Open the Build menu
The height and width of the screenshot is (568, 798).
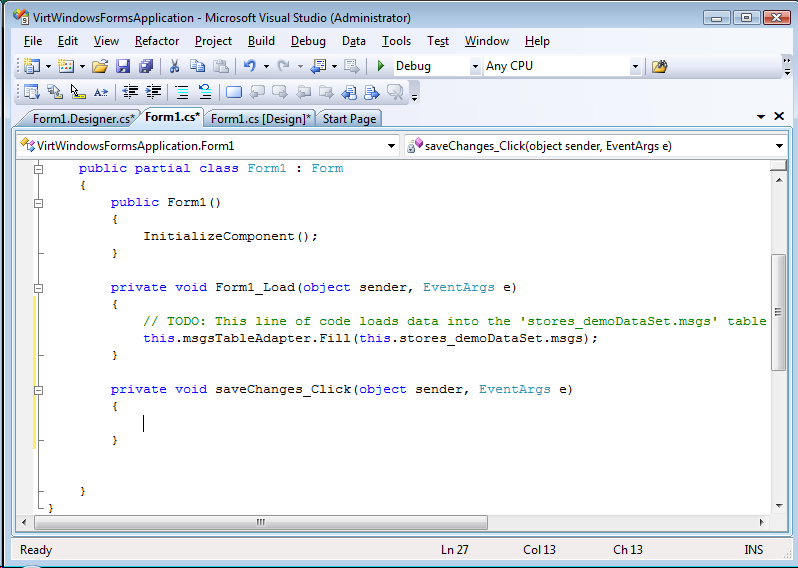pos(261,41)
